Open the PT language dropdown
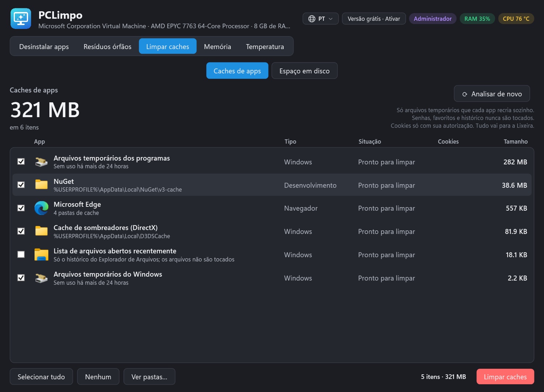 coord(321,19)
